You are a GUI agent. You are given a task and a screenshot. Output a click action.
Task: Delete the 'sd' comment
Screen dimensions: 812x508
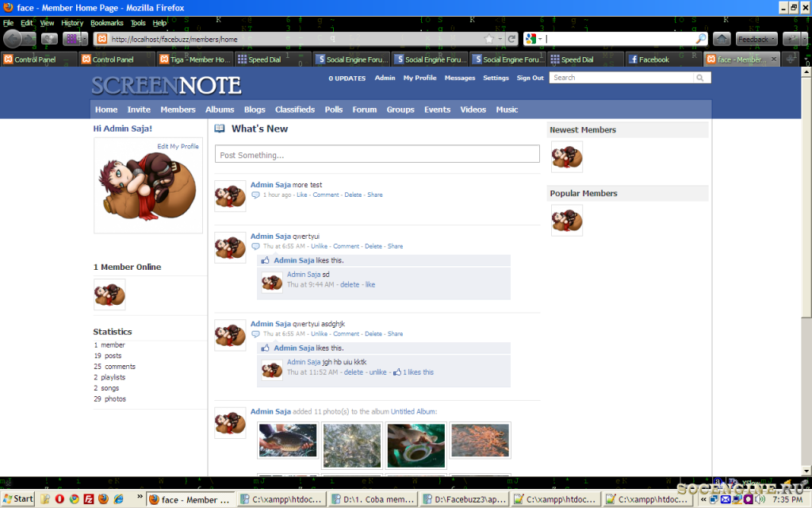(x=350, y=285)
